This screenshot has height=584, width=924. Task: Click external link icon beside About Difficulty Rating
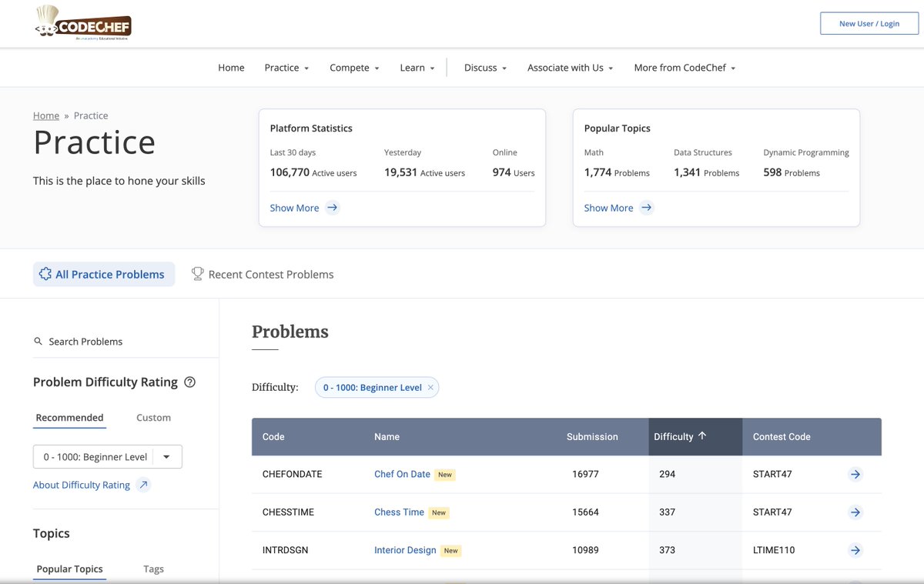(x=143, y=485)
